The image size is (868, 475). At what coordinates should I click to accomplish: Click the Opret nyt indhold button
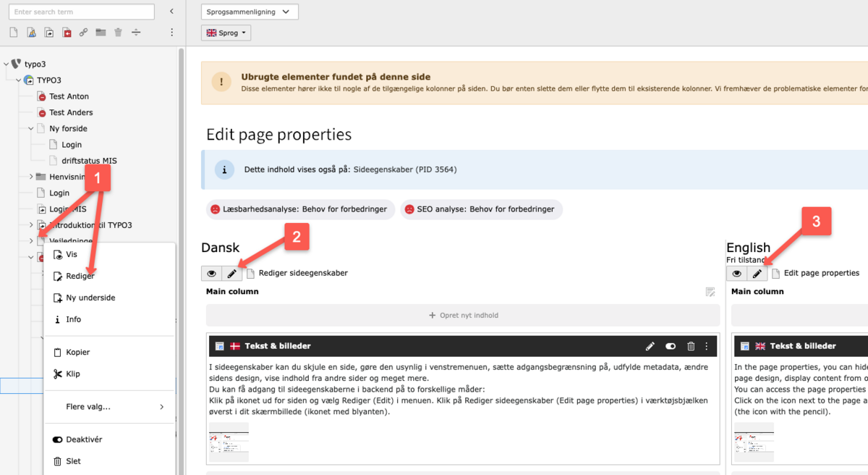point(463,315)
